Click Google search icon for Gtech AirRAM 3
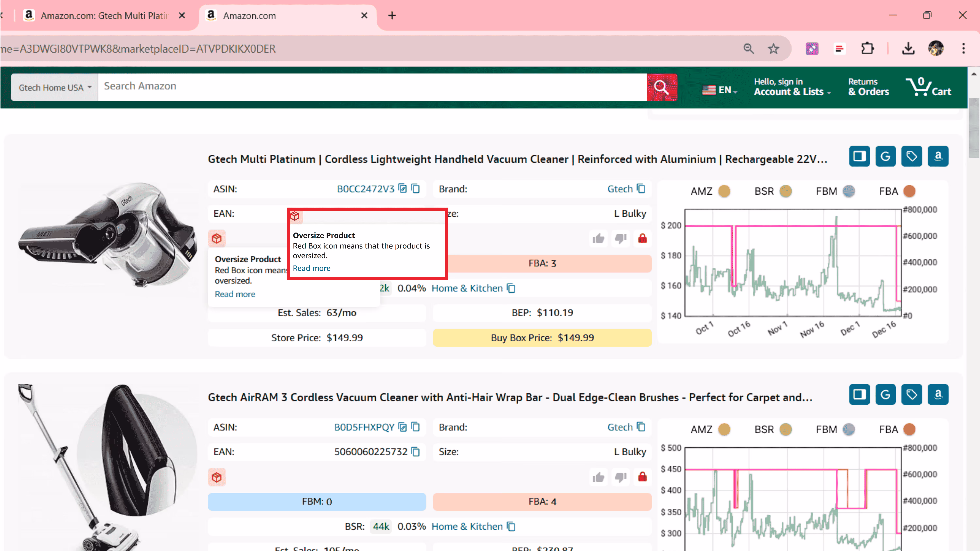 [x=886, y=394]
